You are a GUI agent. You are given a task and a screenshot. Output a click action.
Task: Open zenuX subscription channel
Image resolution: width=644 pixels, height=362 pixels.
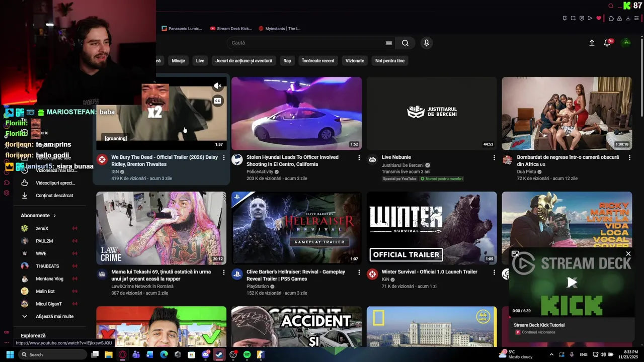49,228
